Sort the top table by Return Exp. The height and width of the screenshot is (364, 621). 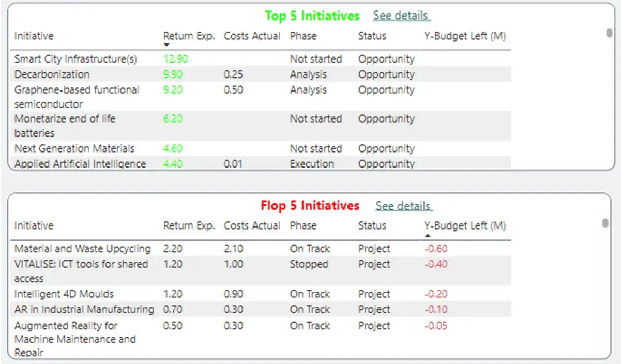[x=189, y=36]
